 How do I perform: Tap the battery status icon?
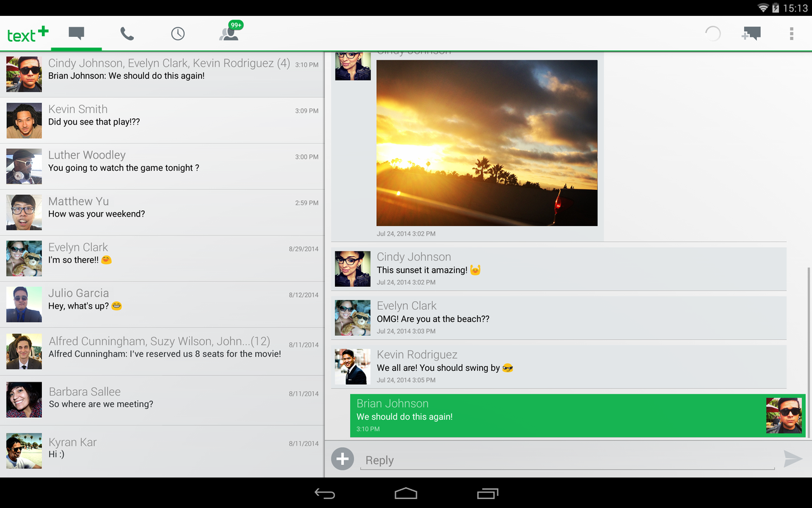click(775, 8)
